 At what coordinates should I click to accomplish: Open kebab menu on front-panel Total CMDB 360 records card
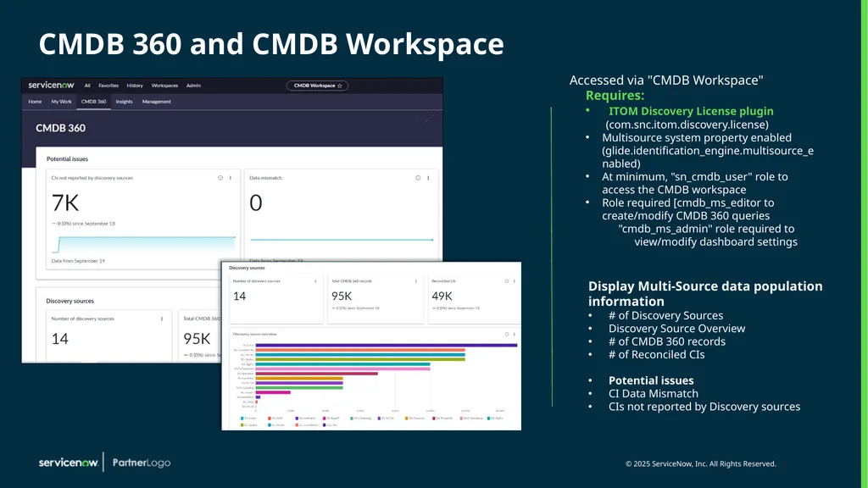tap(415, 281)
